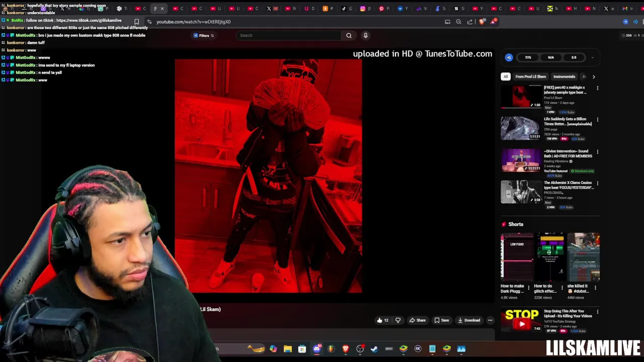Click the video cover art player
The image size is (644, 362).
(268, 175)
